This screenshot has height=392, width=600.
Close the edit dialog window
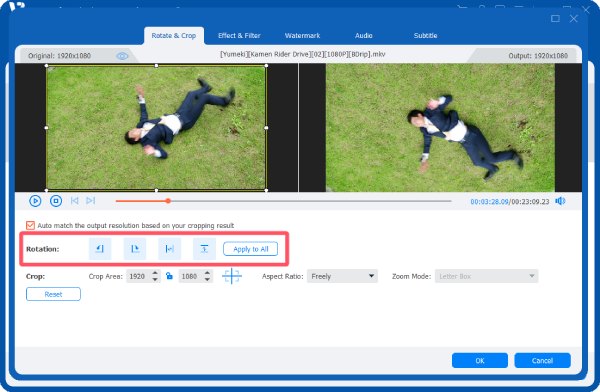click(x=574, y=18)
